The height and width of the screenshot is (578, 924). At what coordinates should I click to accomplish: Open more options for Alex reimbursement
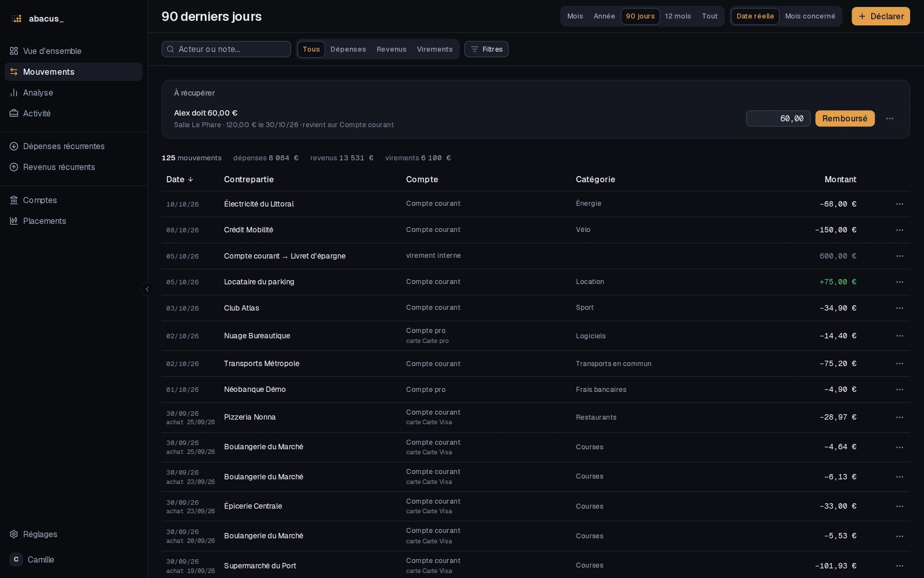click(890, 119)
